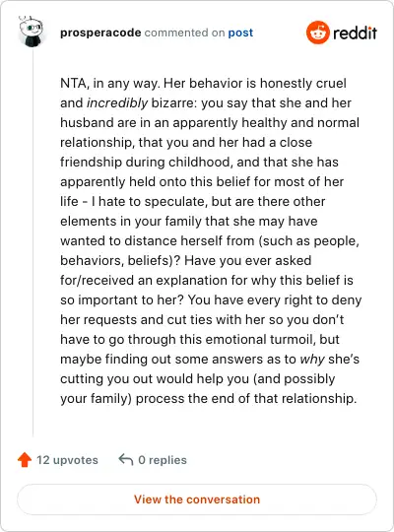Click the italic word "incredibly"
The width and height of the screenshot is (394, 532).
coord(117,102)
